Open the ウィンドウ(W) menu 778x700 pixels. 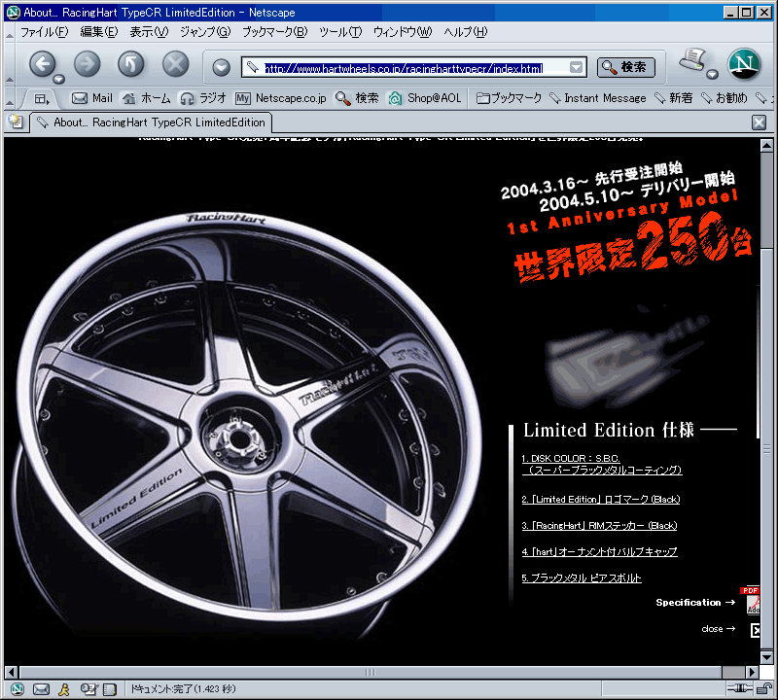[403, 32]
